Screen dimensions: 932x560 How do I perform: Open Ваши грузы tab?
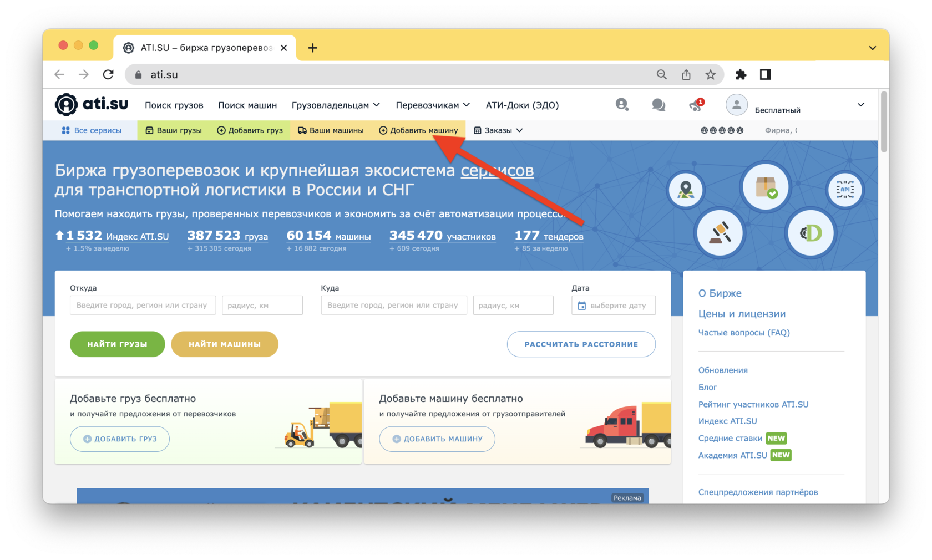point(174,130)
